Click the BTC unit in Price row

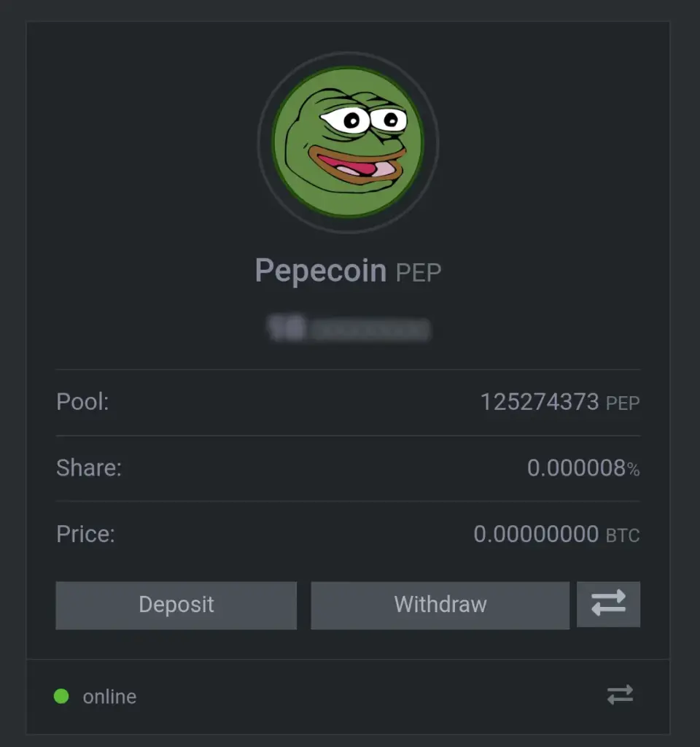[623, 535]
